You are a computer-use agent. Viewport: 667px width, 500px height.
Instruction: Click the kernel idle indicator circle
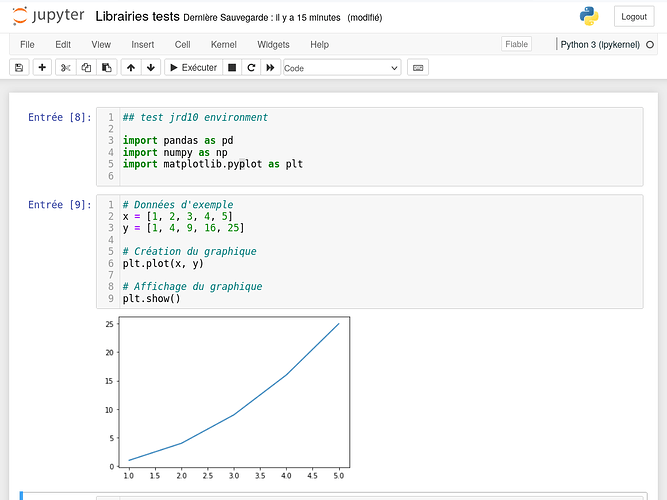pyautogui.click(x=650, y=44)
